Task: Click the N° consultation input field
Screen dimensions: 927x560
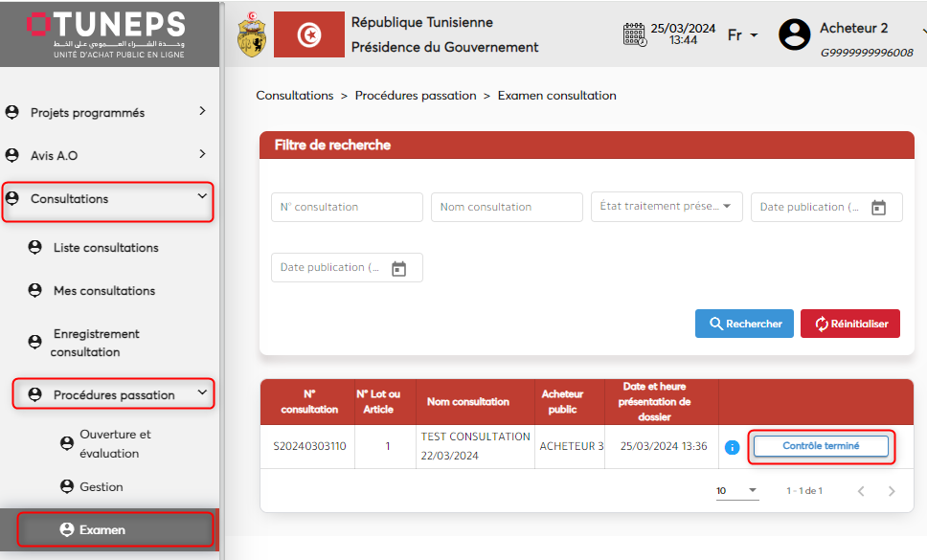Action: point(347,207)
